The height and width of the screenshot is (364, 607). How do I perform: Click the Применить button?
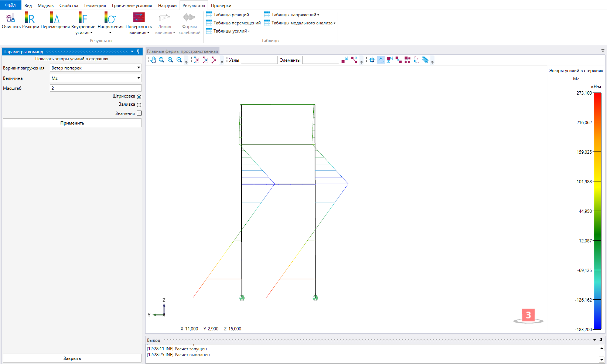(72, 123)
